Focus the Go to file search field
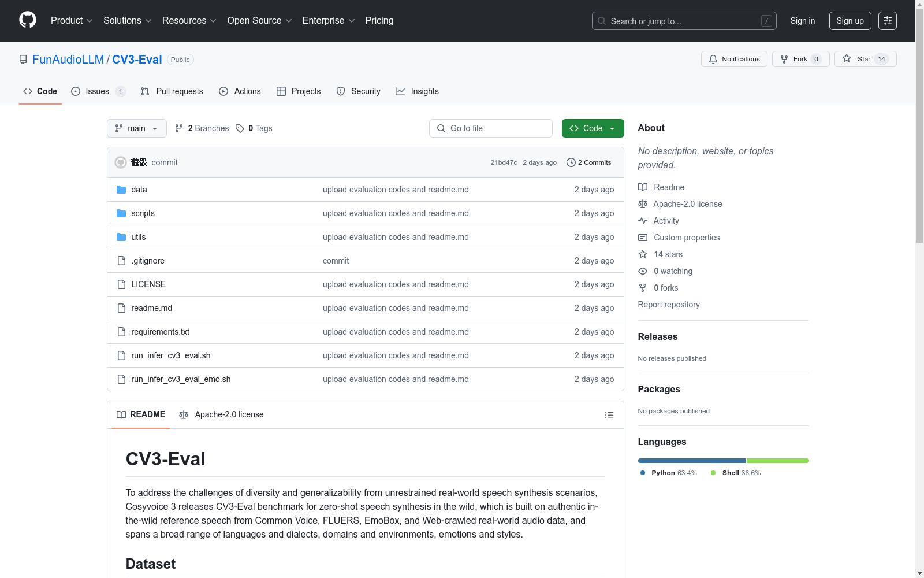The image size is (924, 578). click(491, 128)
